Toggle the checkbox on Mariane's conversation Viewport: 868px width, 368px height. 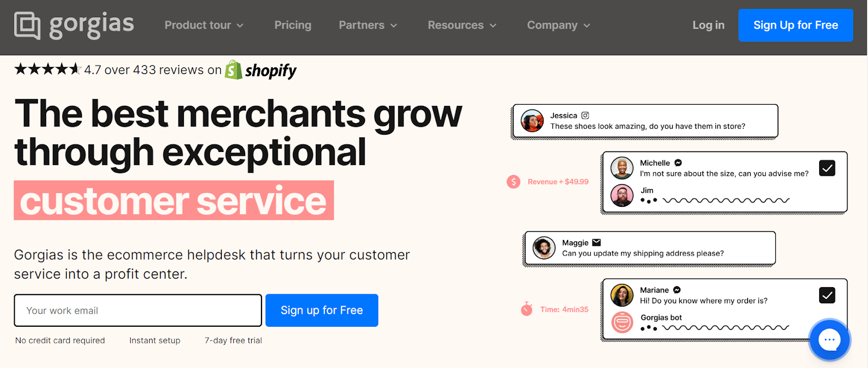(827, 295)
